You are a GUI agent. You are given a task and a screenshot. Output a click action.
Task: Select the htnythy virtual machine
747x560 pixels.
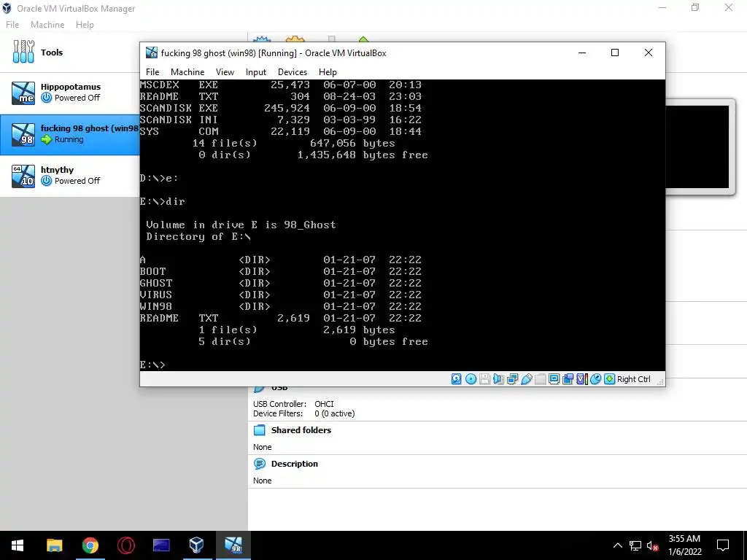point(69,176)
